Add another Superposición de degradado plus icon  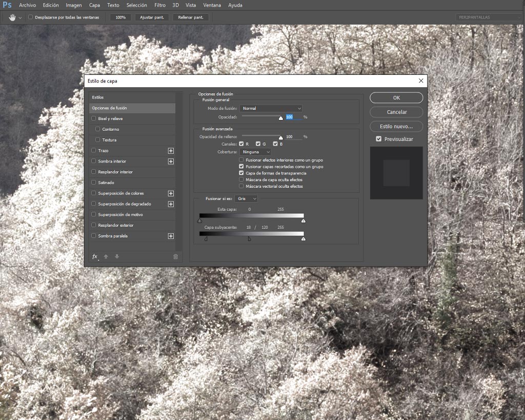click(171, 204)
